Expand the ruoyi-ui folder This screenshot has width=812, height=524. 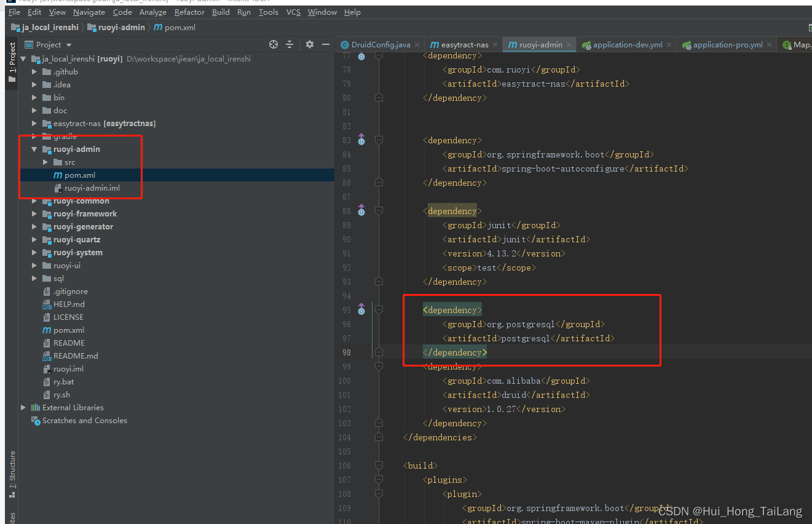pyautogui.click(x=35, y=265)
